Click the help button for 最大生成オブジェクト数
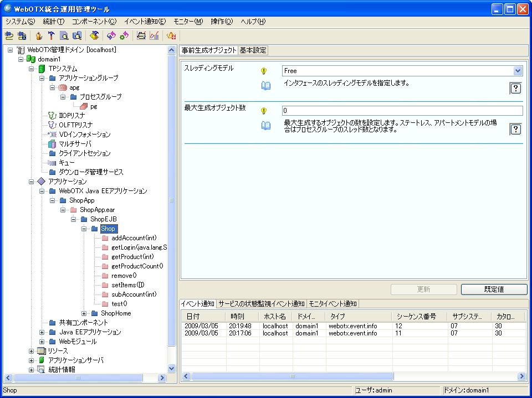 (x=515, y=129)
